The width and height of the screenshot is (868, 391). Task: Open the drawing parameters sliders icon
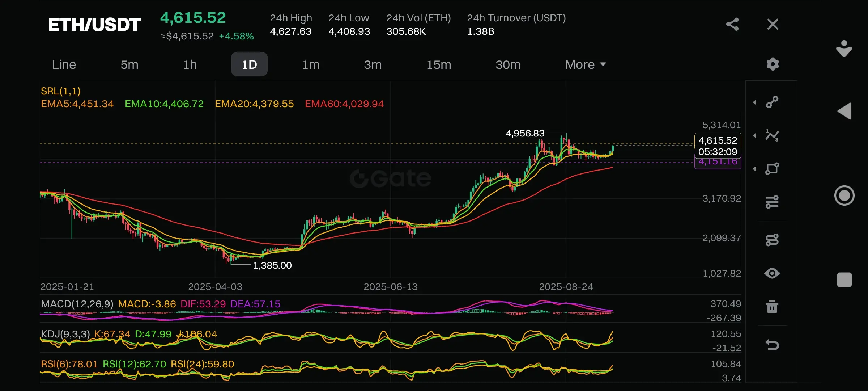click(772, 202)
